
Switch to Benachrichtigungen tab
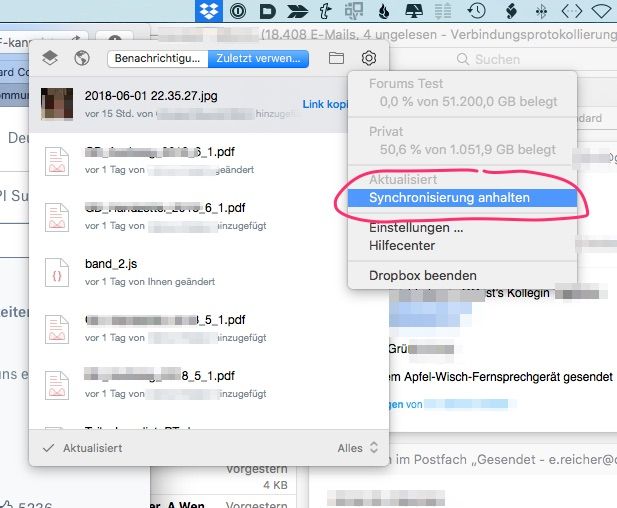point(158,59)
